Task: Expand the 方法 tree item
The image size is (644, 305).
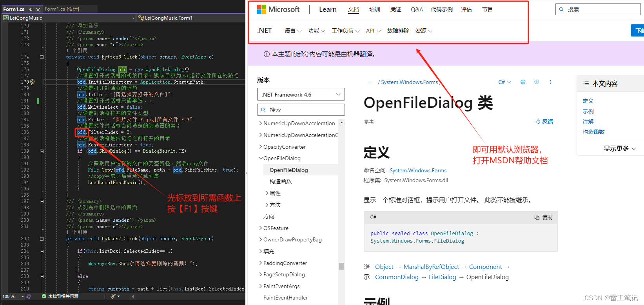Action: click(x=267, y=205)
